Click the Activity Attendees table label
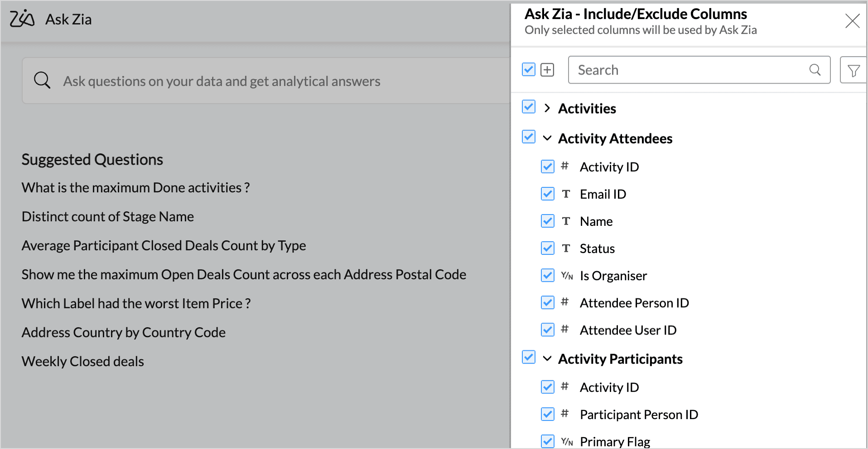Image resolution: width=868 pixels, height=449 pixels. 615,138
